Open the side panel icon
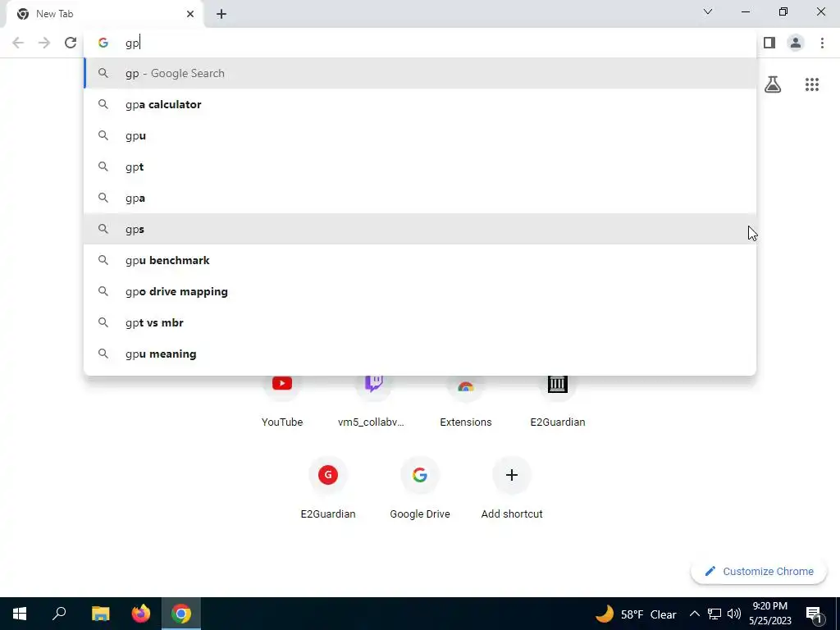The image size is (840, 630). pyautogui.click(x=769, y=43)
